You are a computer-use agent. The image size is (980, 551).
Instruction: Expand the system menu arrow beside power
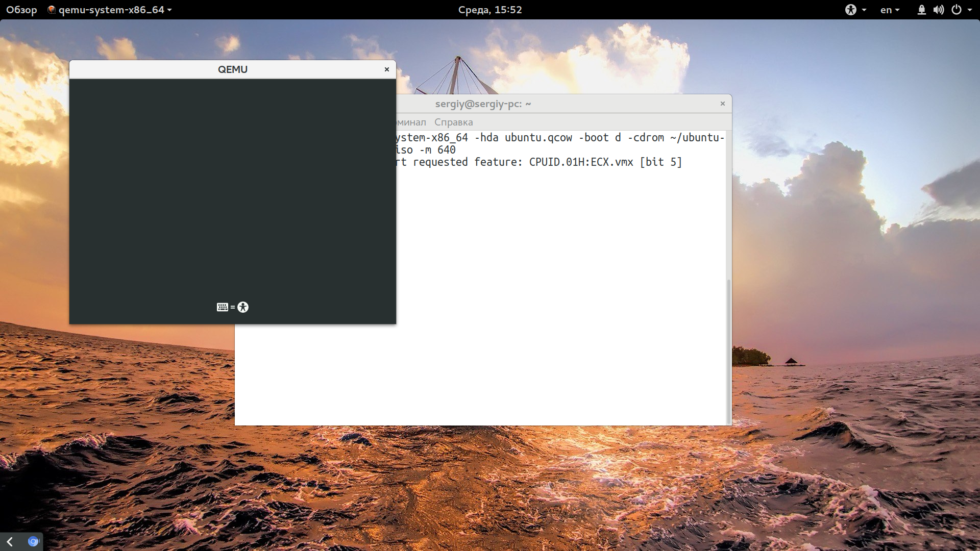pos(970,10)
